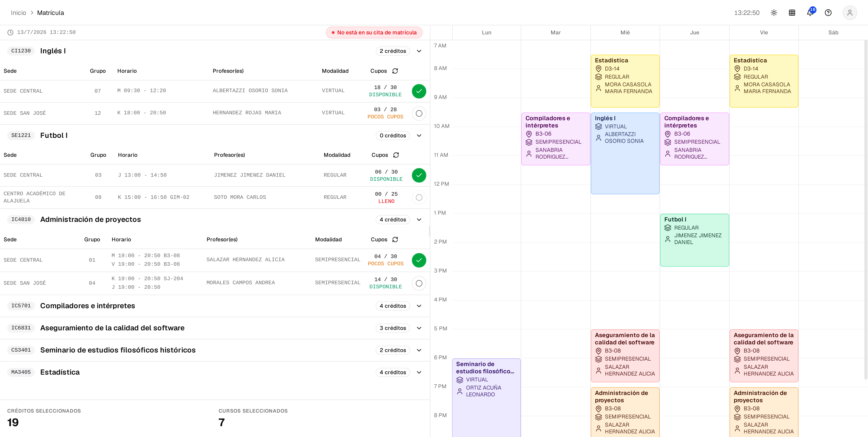This screenshot has height=437, width=868.
Task: Select Futbol I group 08 in Alajuela
Action: click(419, 198)
